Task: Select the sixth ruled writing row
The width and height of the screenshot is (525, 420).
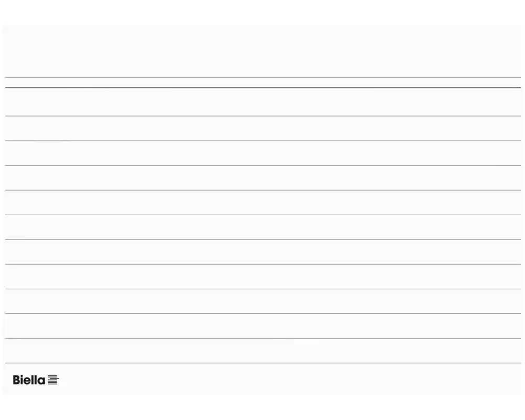Action: tap(262, 227)
